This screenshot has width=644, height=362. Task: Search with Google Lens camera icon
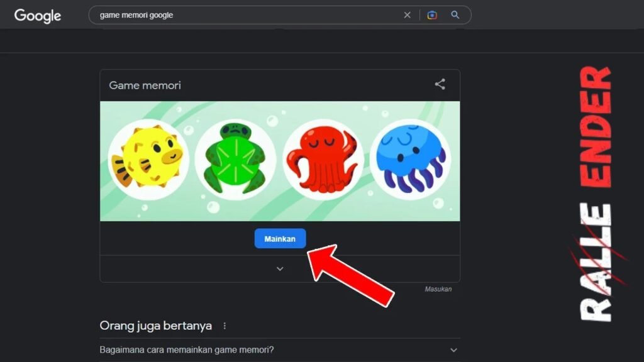coord(431,14)
